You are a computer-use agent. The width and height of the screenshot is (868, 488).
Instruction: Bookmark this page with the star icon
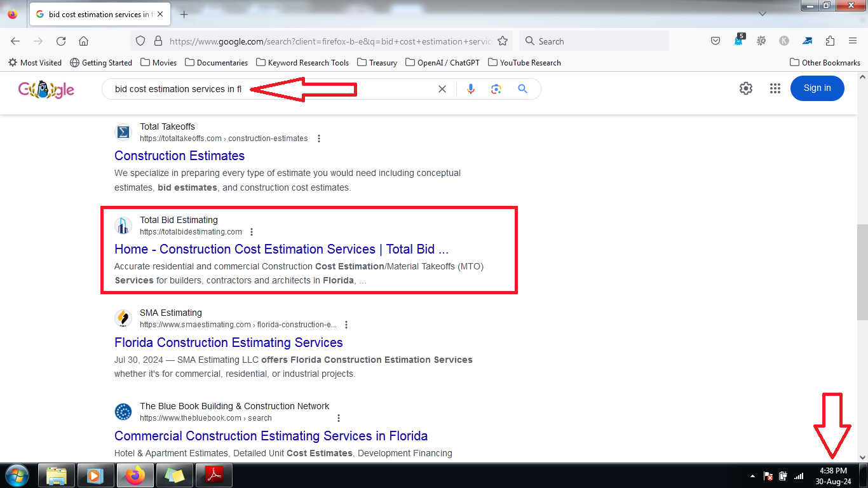(x=503, y=41)
